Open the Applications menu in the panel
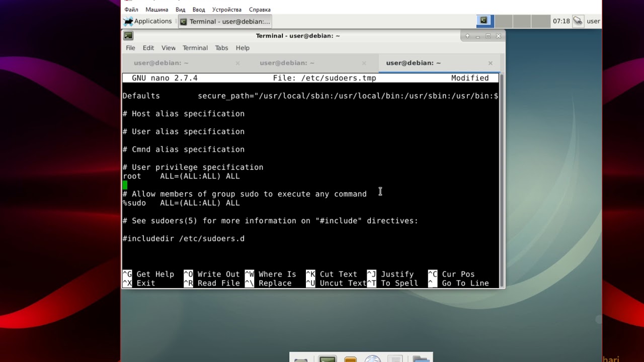 (x=148, y=21)
